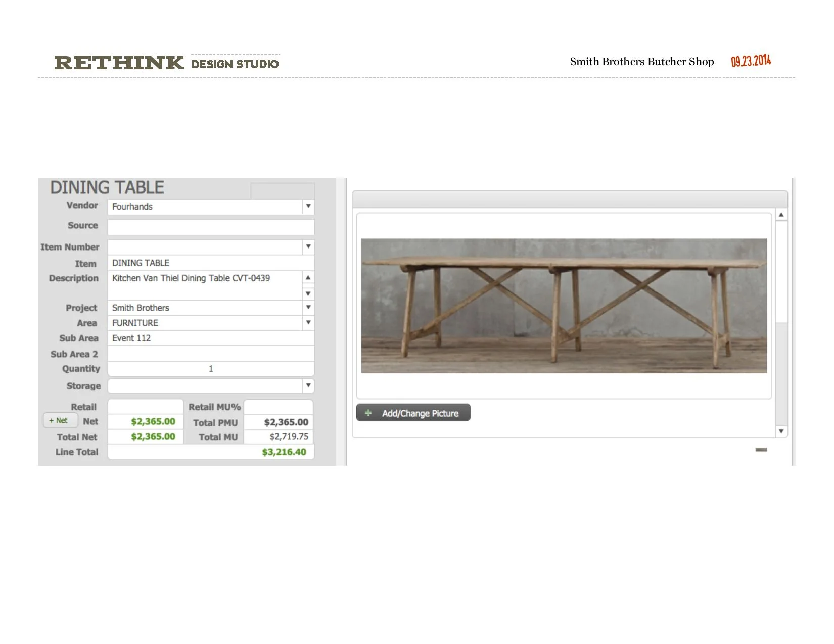Image resolution: width=834 pixels, height=644 pixels.
Task: Open the Storage dropdown arrow
Action: coord(308,385)
